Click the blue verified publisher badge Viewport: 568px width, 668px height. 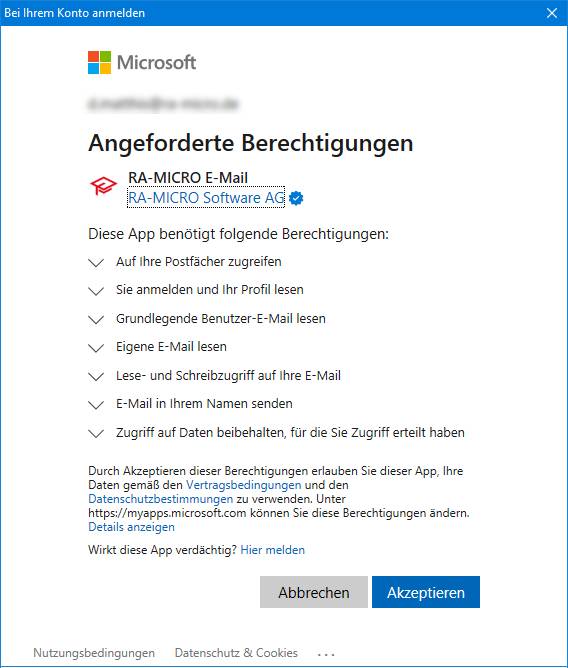click(x=296, y=198)
